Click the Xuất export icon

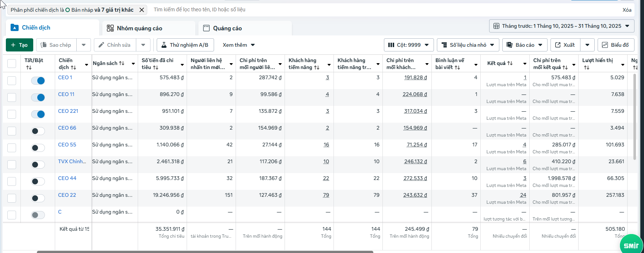[x=558, y=45]
